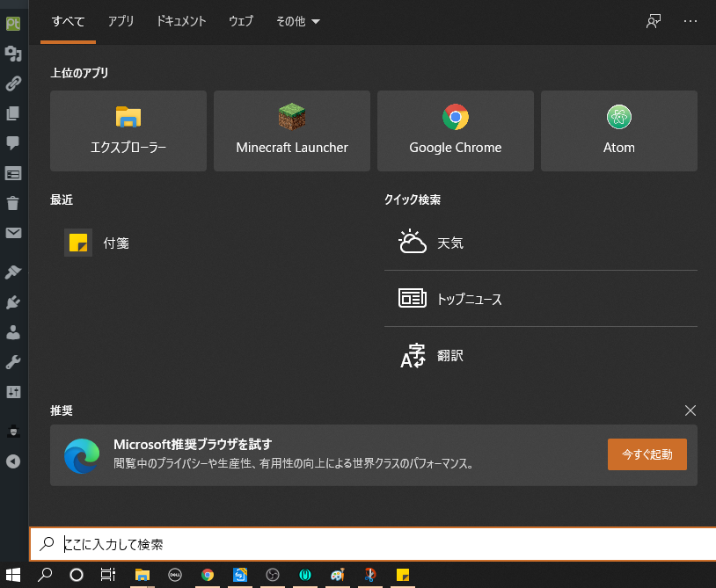Screen dimensions: 716x588
Task: Select the ウェブ (Web) tab
Action: pos(241,21)
